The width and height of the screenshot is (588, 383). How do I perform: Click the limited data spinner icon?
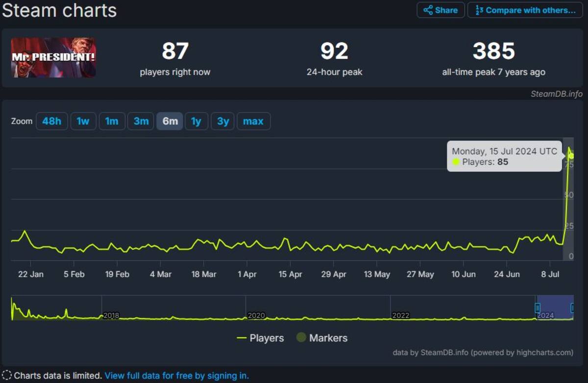pos(7,376)
